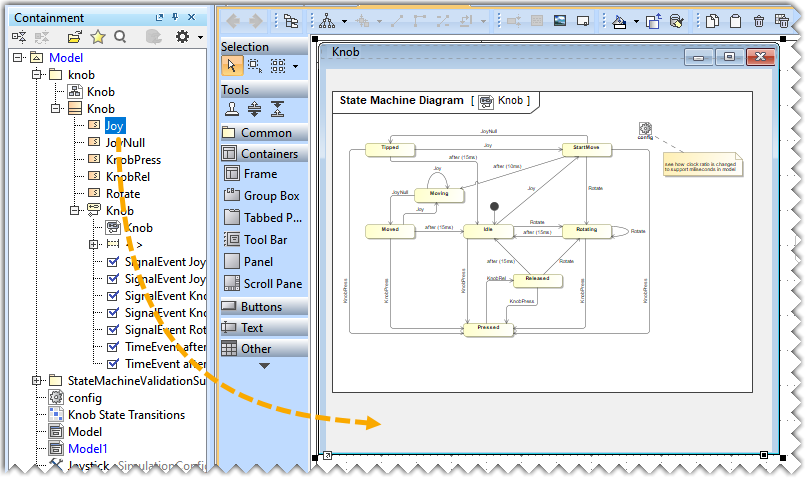Open the gear options dropdown in Containment
This screenshot has height=479, width=806.
click(x=200, y=38)
